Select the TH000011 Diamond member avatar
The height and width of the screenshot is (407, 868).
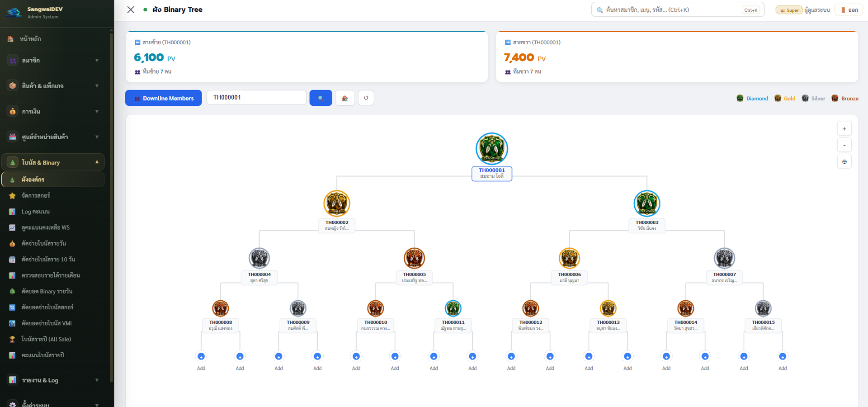[x=453, y=308]
